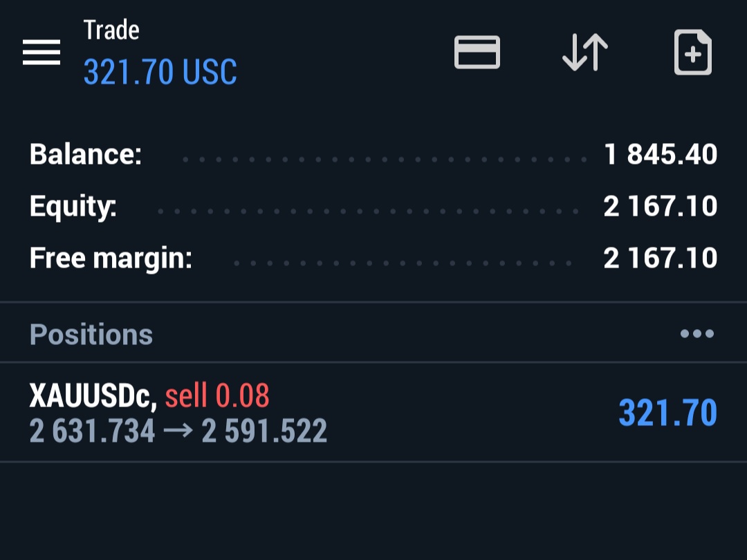Select the Balance row
This screenshot has height=560, width=747.
click(373, 154)
